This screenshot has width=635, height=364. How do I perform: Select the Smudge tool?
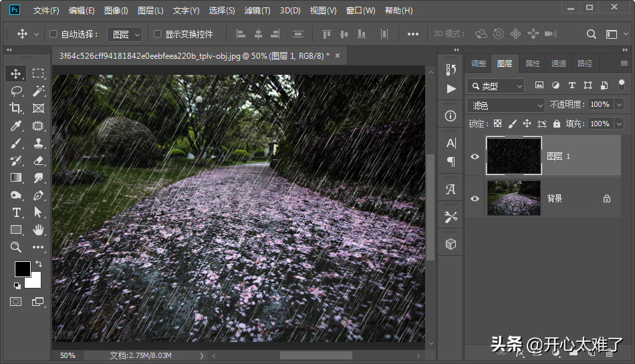[x=39, y=178]
